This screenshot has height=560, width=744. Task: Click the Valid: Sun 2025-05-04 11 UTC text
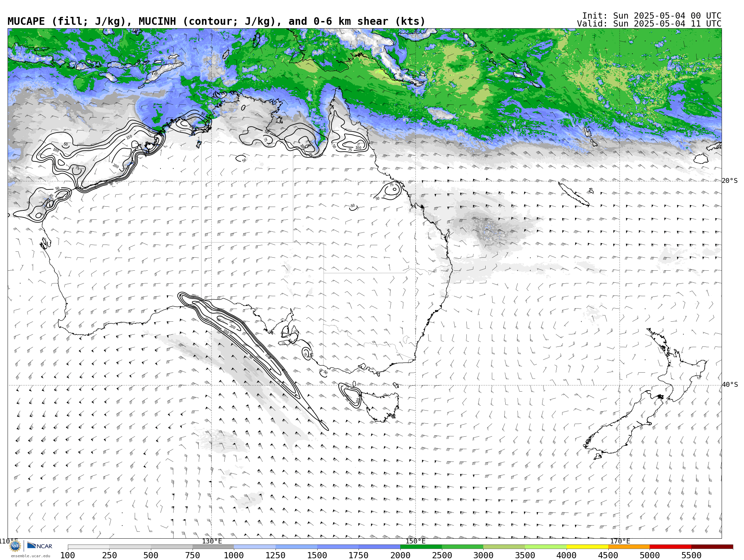[x=649, y=24]
